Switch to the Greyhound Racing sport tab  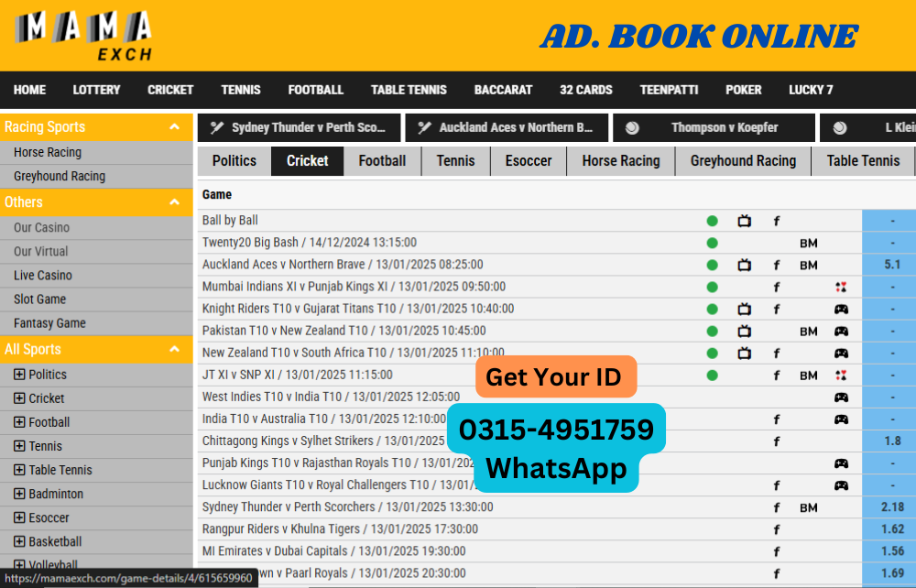pyautogui.click(x=743, y=161)
